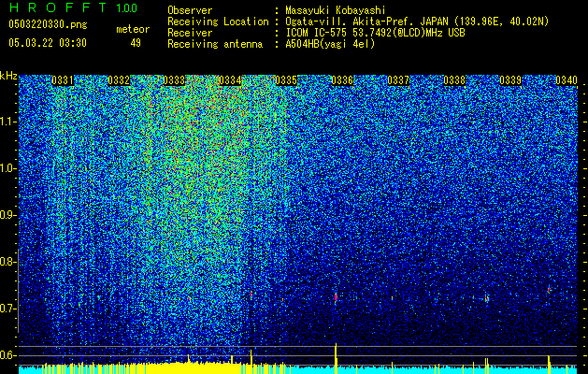Click the 0.9 kHz axis label
The image size is (588, 374).
[x=7, y=215]
